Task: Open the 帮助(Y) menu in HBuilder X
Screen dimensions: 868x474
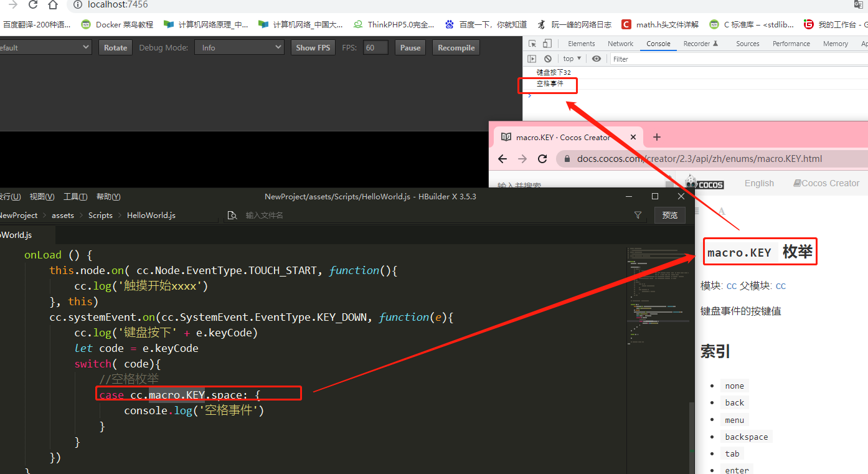Action: (x=108, y=197)
